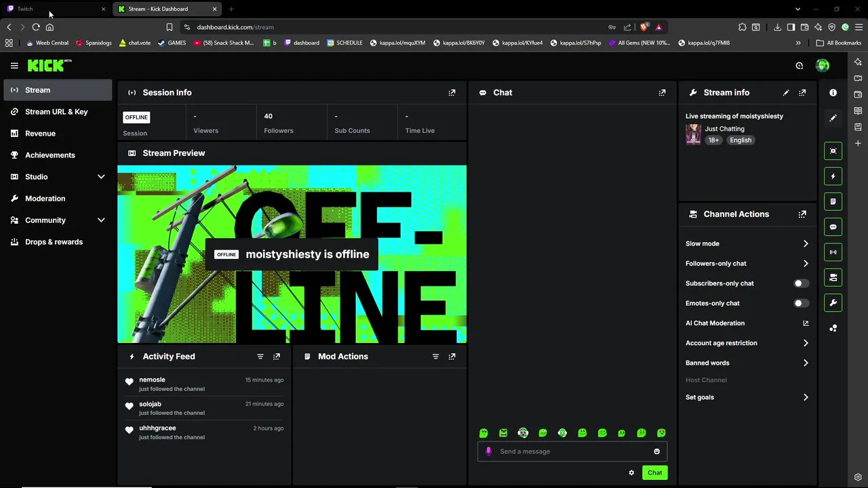This screenshot has width=868, height=488.
Task: Send message with the Chat button
Action: [654, 473]
